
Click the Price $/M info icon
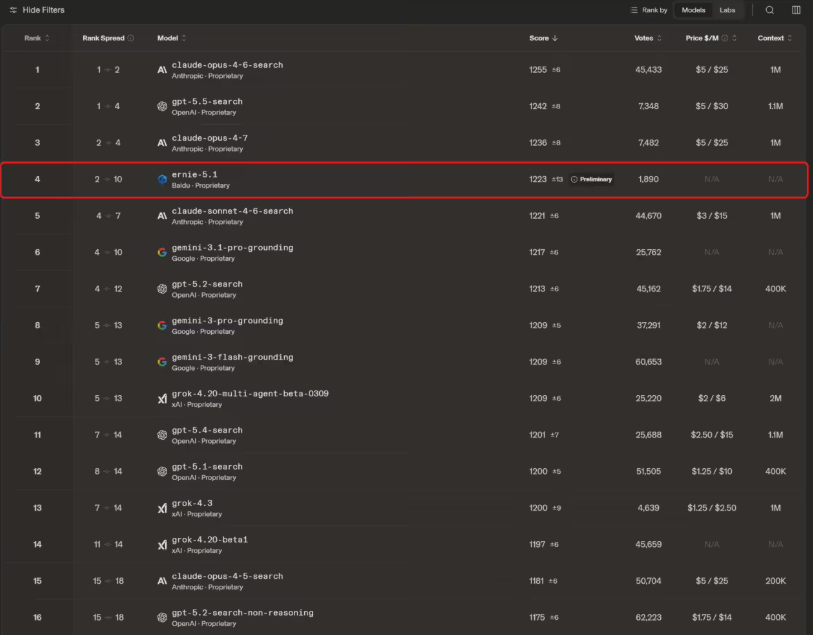(x=725, y=38)
